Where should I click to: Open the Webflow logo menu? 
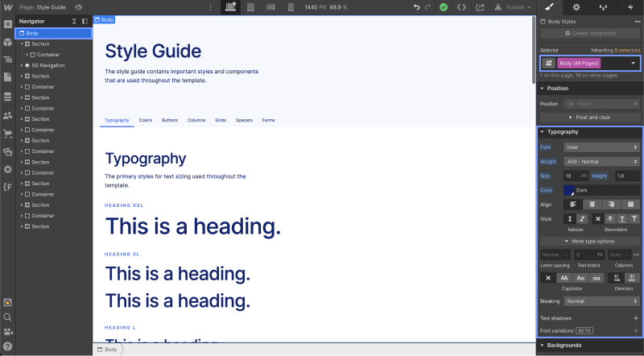(8, 7)
